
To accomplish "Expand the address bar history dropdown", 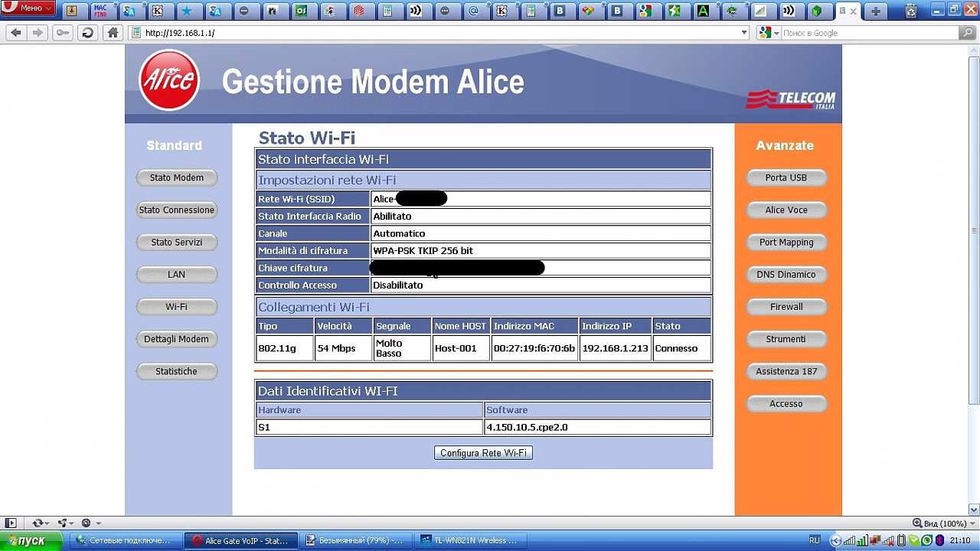I will [743, 33].
